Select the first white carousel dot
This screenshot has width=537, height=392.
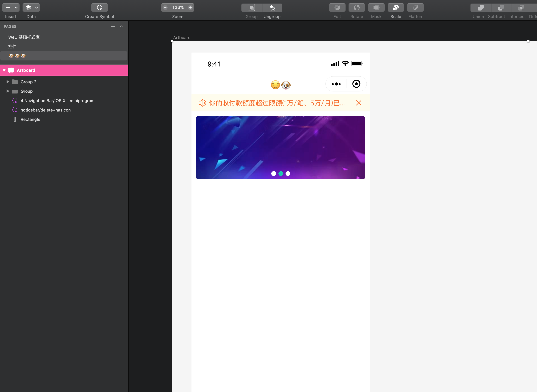tap(274, 174)
